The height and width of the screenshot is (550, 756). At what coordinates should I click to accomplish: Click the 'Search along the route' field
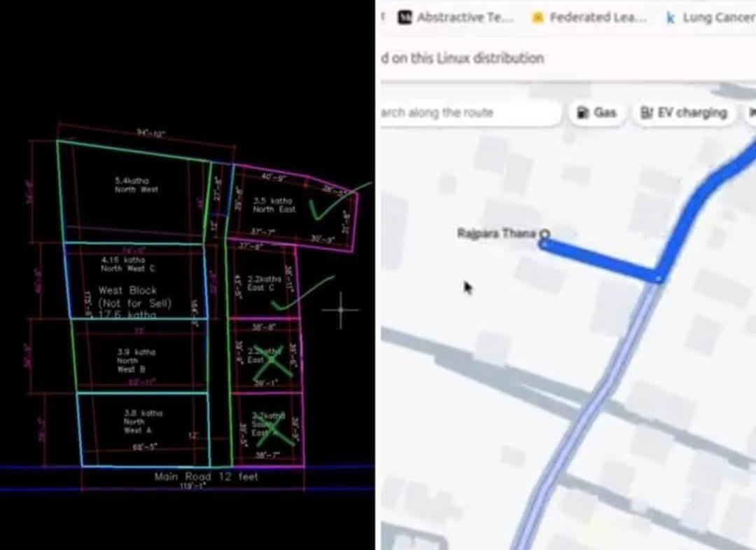pyautogui.click(x=469, y=113)
